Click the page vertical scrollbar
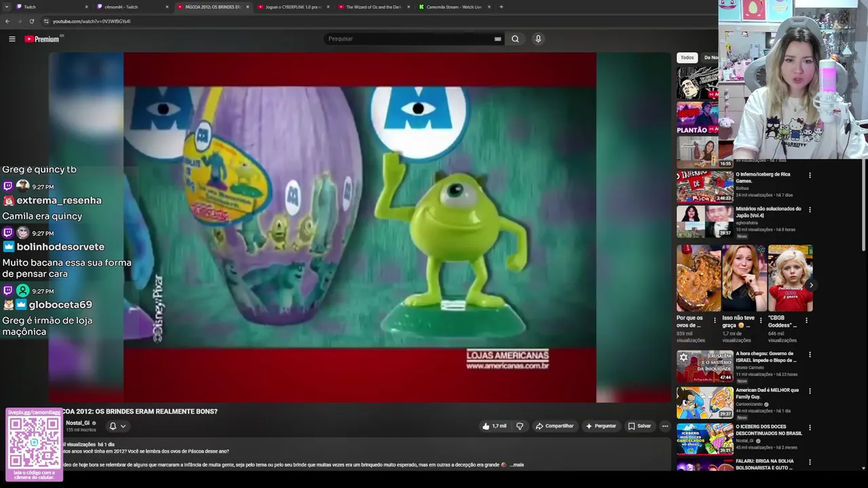 click(863, 203)
